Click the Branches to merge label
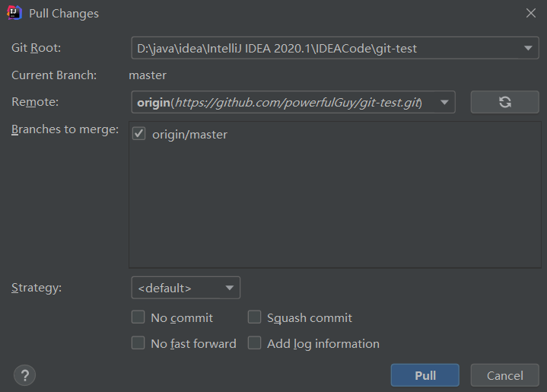547x392 pixels. pos(65,129)
